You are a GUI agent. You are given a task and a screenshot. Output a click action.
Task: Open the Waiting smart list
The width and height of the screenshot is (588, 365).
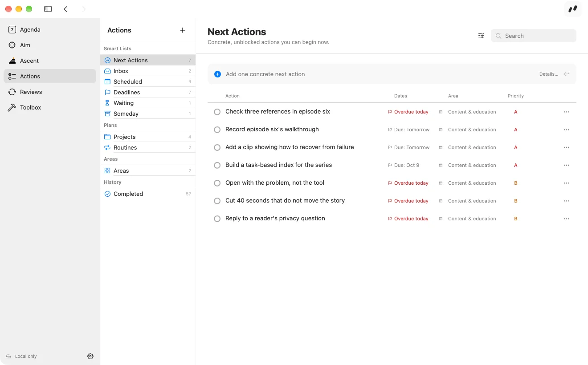[148, 103]
